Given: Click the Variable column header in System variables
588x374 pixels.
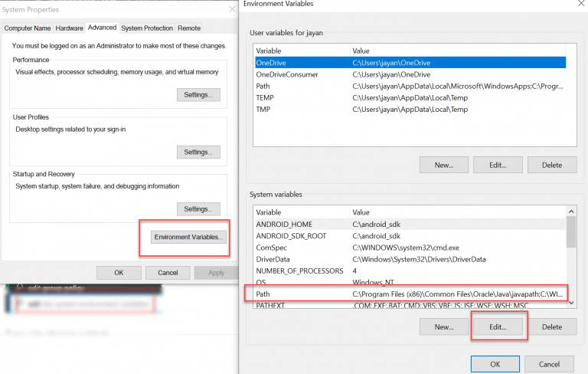Looking at the screenshot, I should coord(300,212).
